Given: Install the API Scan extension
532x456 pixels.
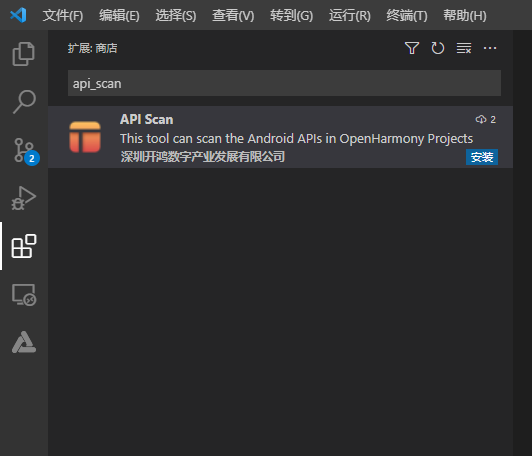Looking at the screenshot, I should 482,157.
